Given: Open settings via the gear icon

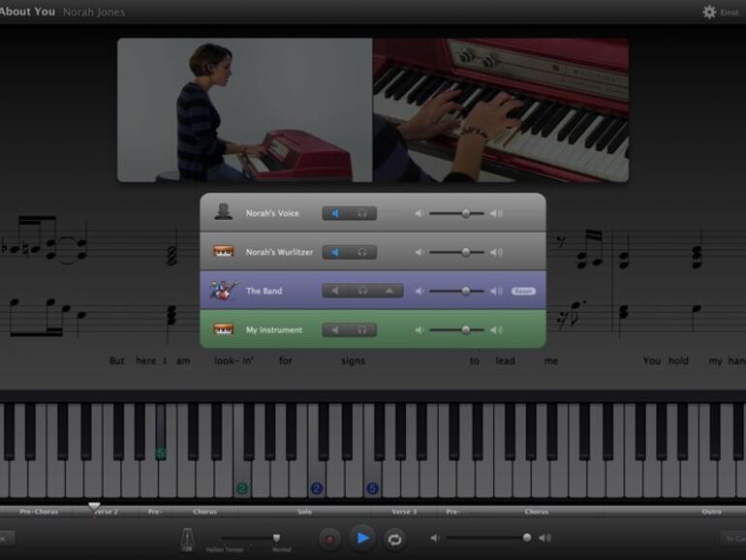Looking at the screenshot, I should click(709, 12).
